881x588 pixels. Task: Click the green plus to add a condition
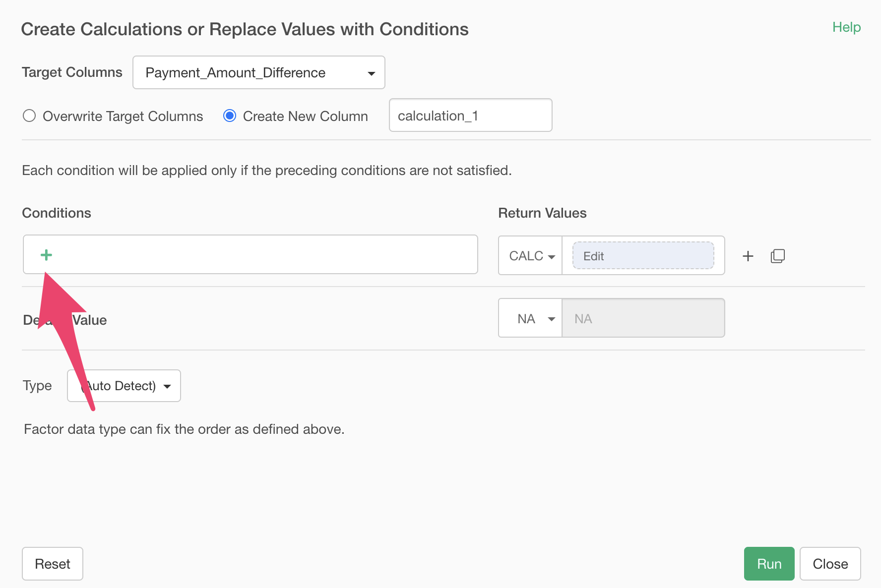pos(46,255)
